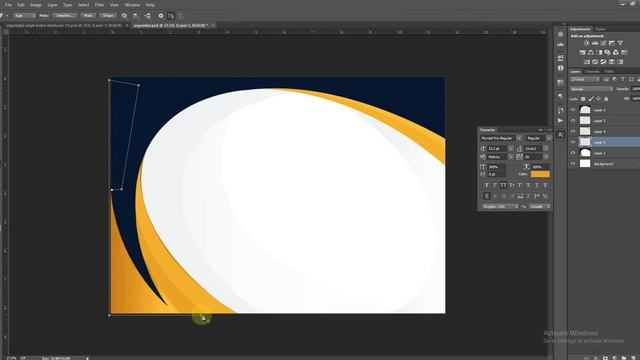Add a Photo Filter adjustment
The image size is (640, 360).
click(607, 52)
